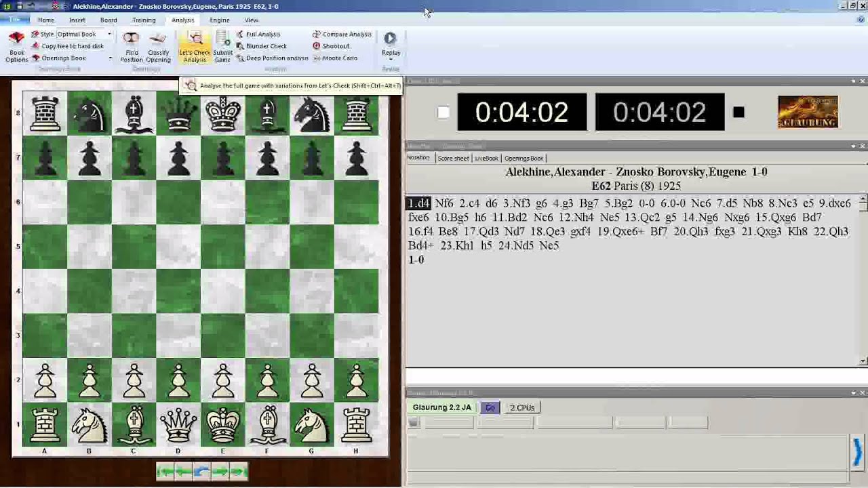
Task: Click the blue engine pane expand arrow
Action: (857, 452)
